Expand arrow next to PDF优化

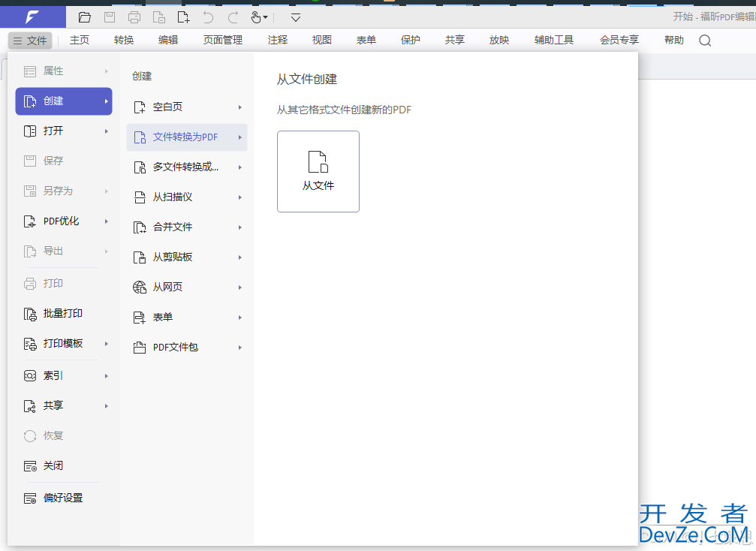point(107,221)
